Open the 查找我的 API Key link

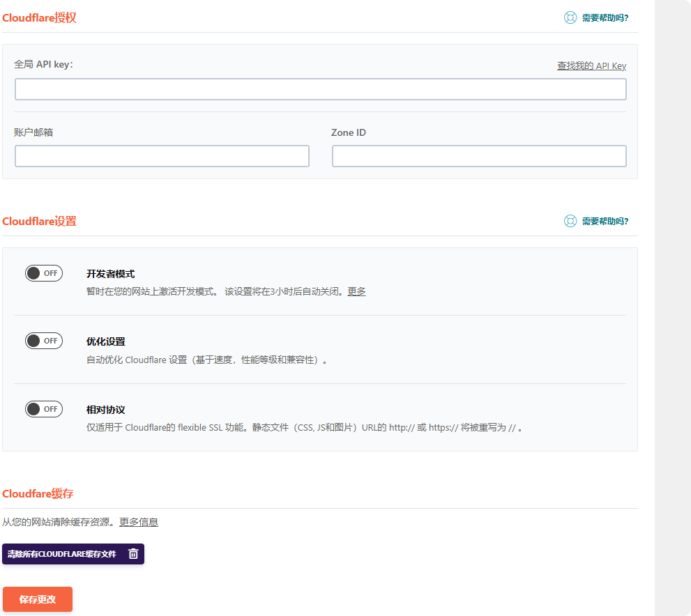[591, 66]
